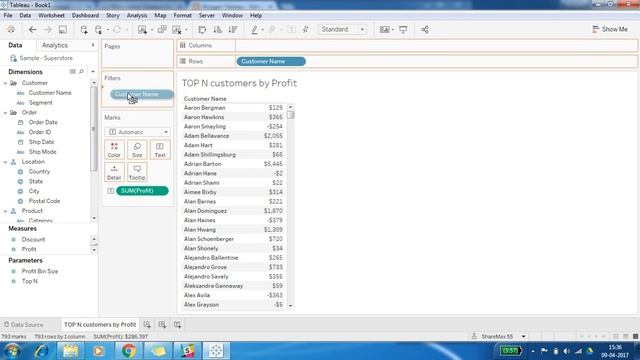Select the Profit Bin Size parameter
This screenshot has width=640, height=360.
pos(40,271)
